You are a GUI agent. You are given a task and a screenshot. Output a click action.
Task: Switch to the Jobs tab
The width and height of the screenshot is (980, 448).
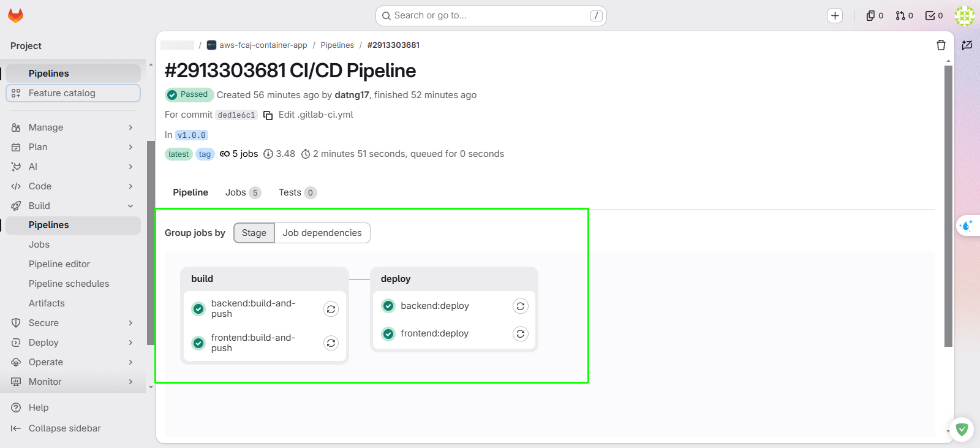click(x=243, y=192)
